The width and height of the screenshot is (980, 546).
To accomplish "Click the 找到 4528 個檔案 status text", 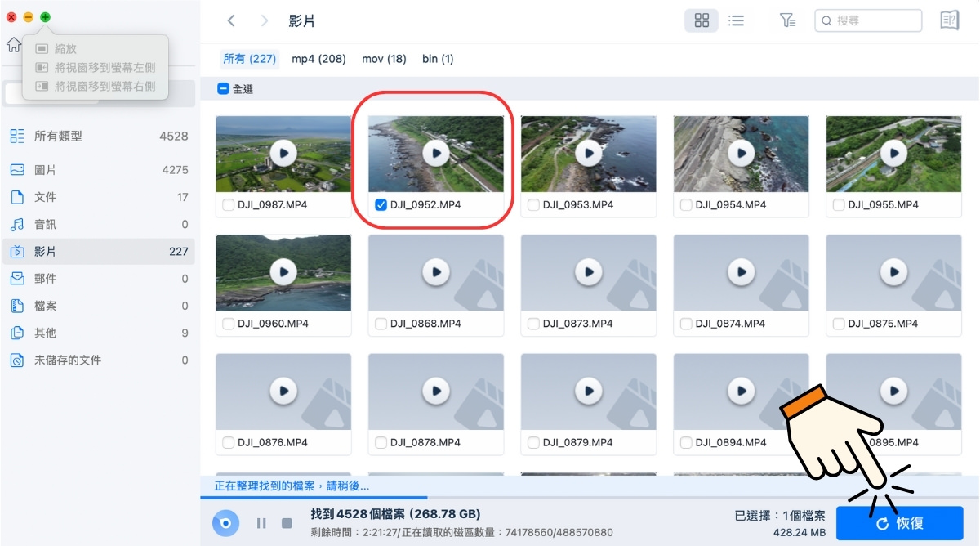I will [396, 514].
